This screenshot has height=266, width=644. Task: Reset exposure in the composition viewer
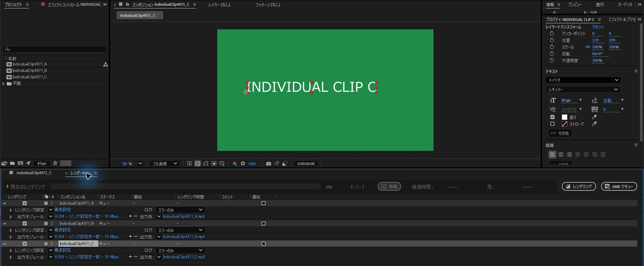(243, 164)
